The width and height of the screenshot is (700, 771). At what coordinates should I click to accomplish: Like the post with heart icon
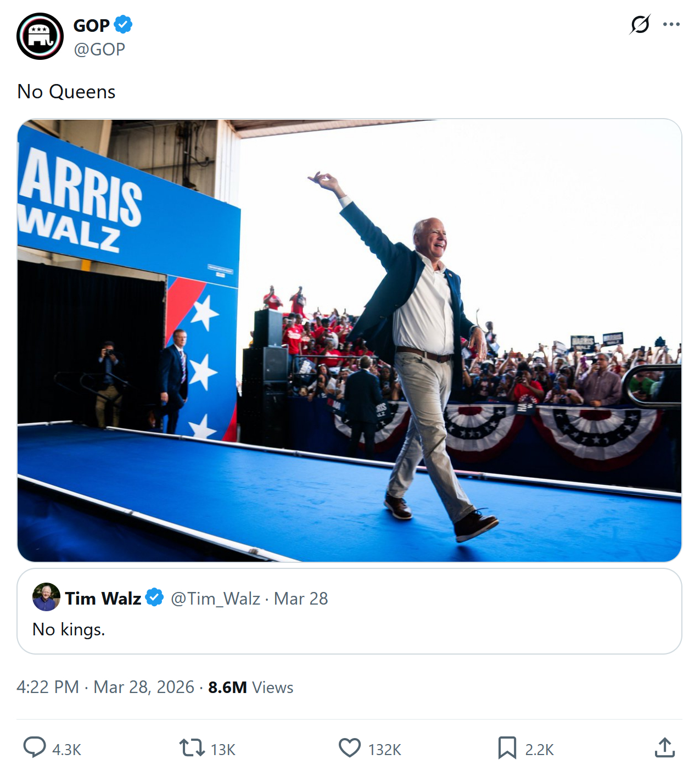coord(349,747)
